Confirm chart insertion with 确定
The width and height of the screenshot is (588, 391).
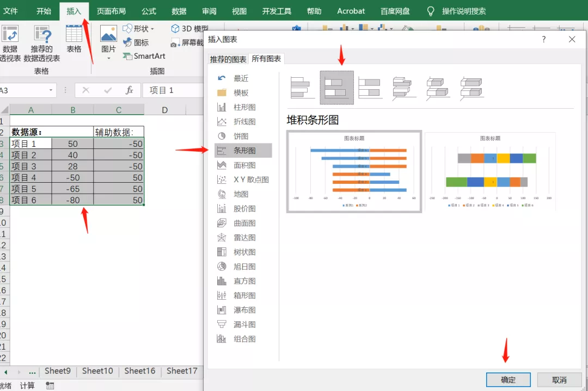pyautogui.click(x=508, y=380)
